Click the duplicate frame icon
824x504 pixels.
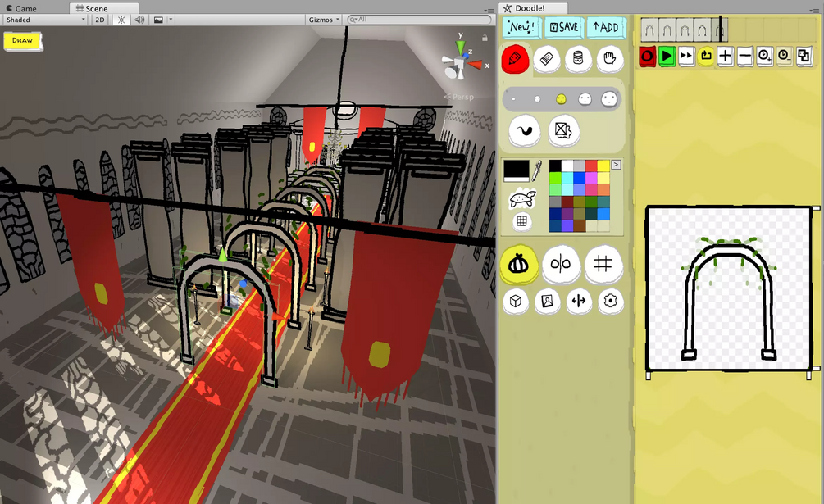(x=804, y=57)
